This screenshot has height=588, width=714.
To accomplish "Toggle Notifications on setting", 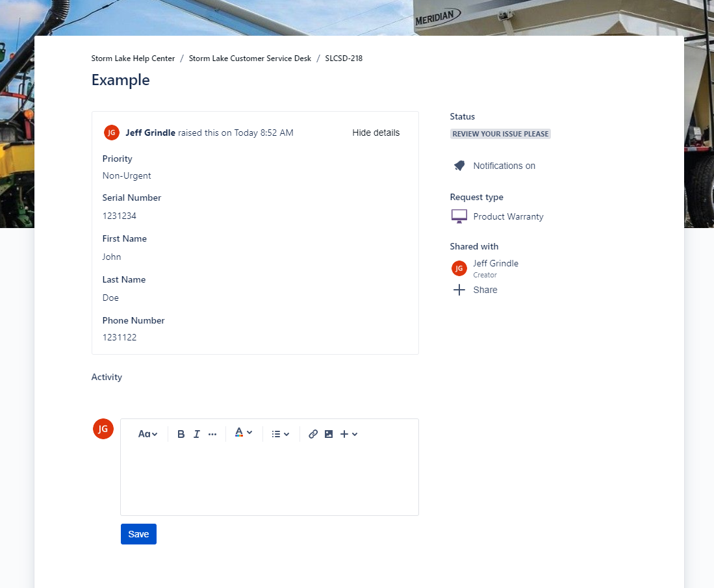I will (x=504, y=166).
